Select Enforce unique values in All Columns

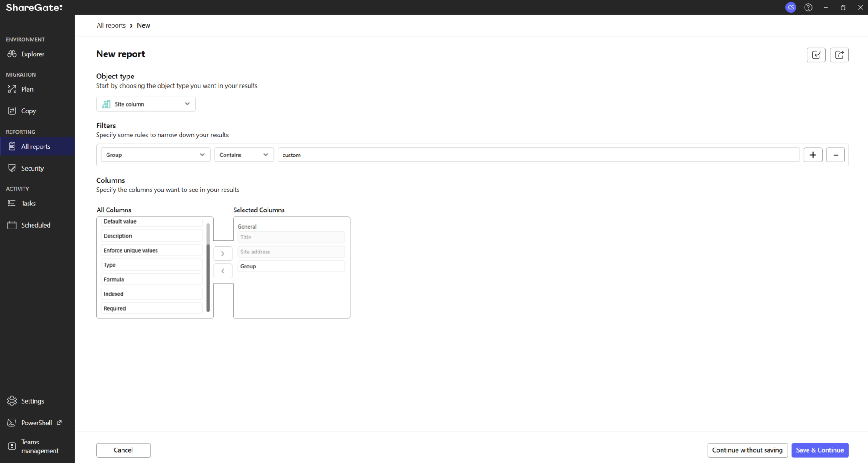[x=151, y=250]
